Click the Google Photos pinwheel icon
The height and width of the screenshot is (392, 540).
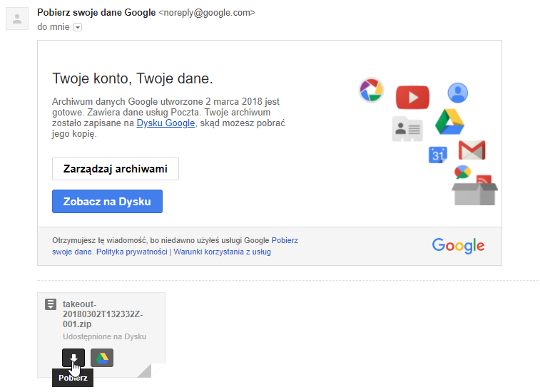[371, 91]
